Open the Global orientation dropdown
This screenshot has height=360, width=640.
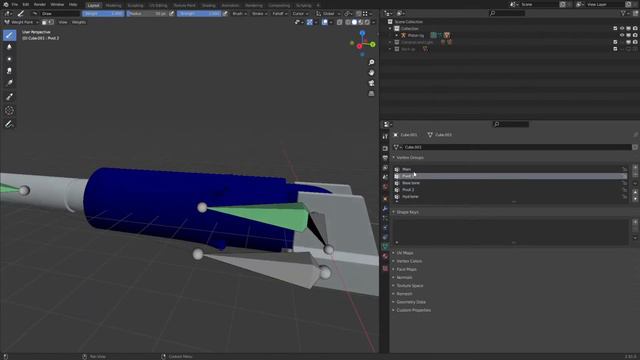pyautogui.click(x=328, y=13)
